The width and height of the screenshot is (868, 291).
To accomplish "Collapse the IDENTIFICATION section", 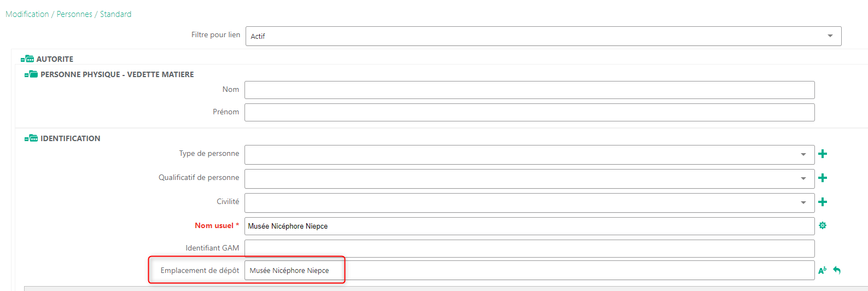I will pos(31,138).
